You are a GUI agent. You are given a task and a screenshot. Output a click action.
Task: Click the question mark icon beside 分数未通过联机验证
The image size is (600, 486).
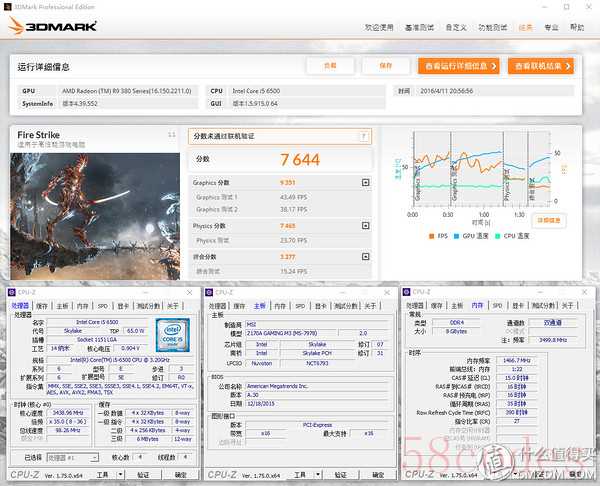364,136
